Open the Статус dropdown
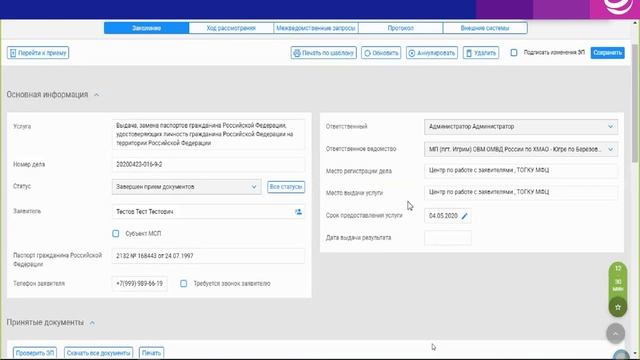640x360 pixels. (x=187, y=187)
